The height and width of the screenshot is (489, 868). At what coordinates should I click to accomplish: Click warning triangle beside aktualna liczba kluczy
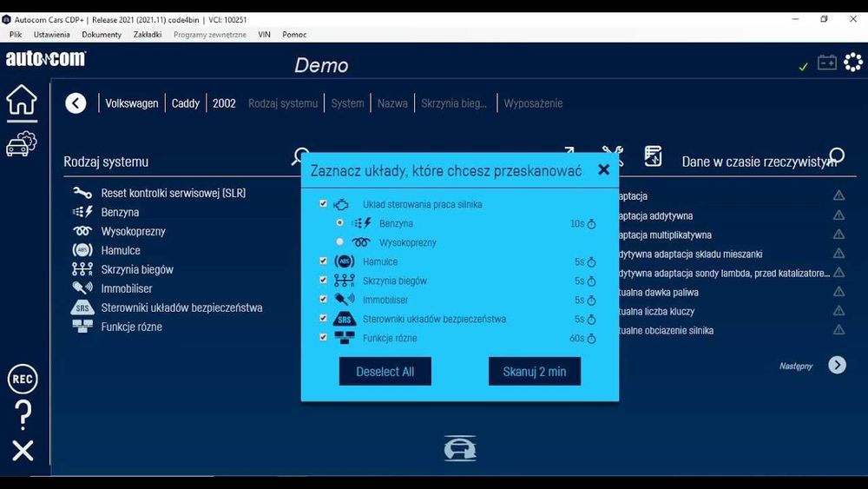838,311
